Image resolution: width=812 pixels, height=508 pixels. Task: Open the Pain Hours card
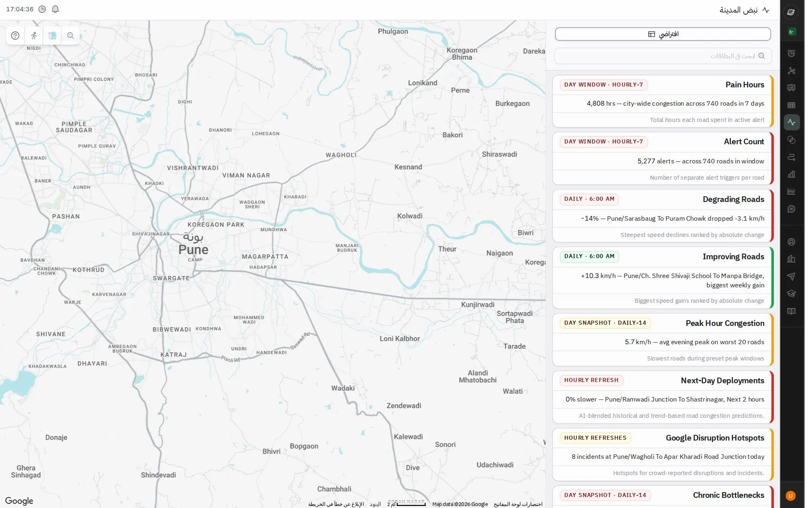point(663,101)
